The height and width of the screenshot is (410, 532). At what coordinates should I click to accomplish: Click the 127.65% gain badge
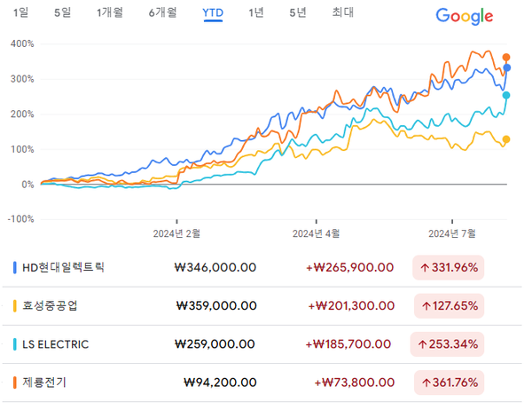tap(448, 305)
